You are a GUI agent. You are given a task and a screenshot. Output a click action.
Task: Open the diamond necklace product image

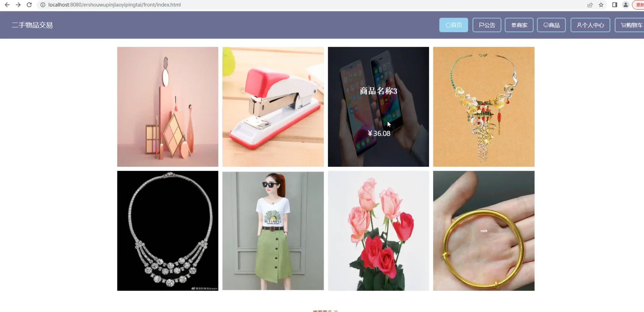tap(168, 231)
